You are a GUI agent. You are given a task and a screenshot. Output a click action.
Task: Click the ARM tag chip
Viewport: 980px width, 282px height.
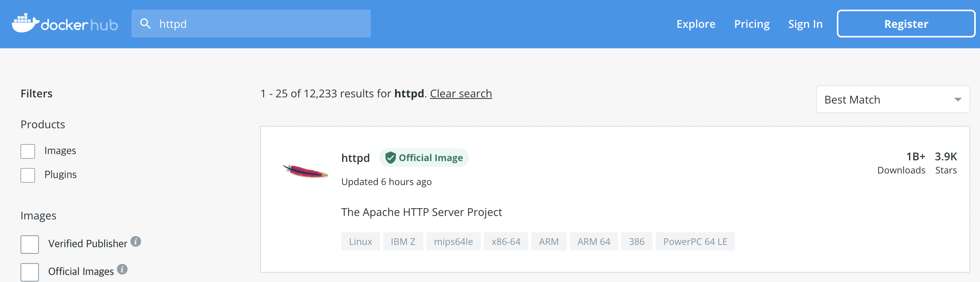click(549, 241)
